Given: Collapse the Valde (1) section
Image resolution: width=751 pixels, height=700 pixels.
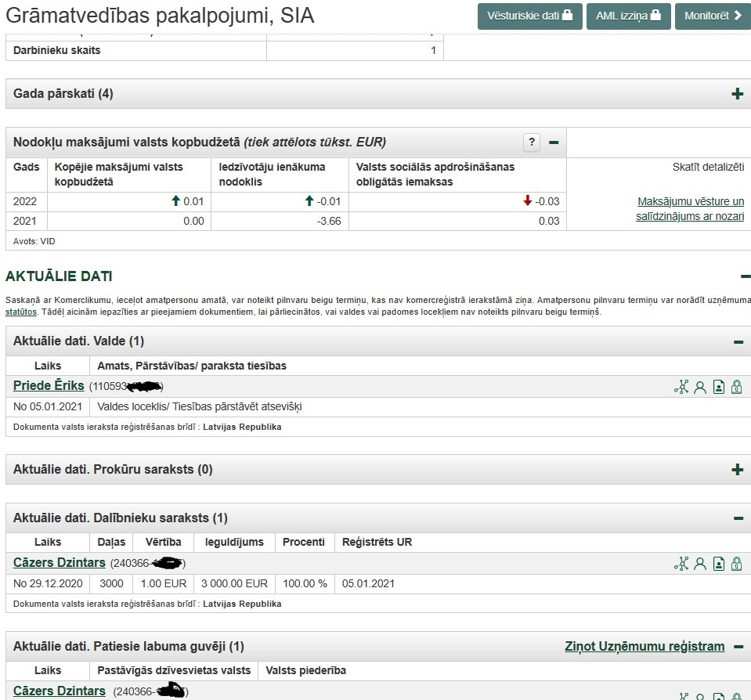Looking at the screenshot, I should pos(738,342).
